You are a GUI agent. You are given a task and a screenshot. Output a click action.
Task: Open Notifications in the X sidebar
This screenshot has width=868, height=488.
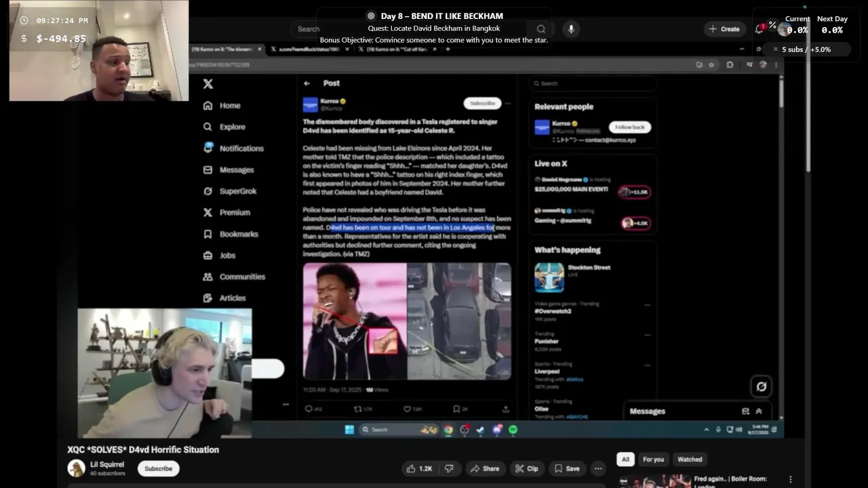pyautogui.click(x=233, y=148)
